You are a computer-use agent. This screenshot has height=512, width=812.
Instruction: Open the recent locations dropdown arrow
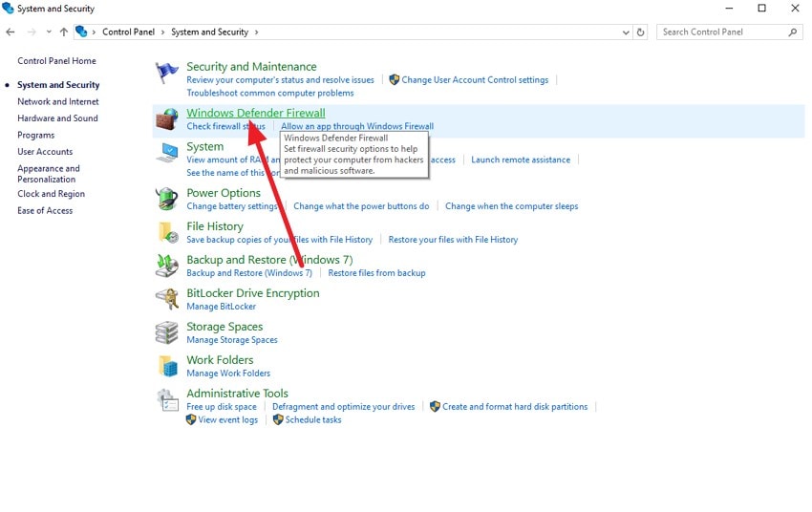click(x=49, y=32)
